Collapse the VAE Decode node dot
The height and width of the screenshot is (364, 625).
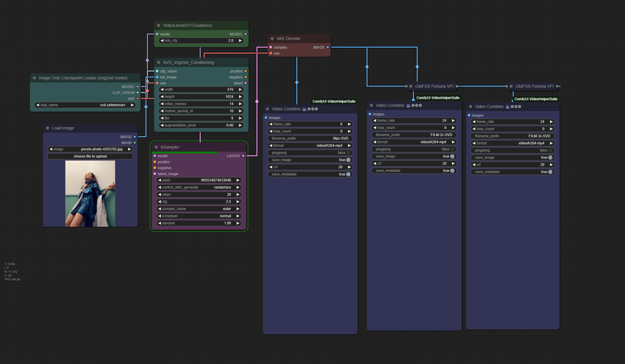[272, 38]
